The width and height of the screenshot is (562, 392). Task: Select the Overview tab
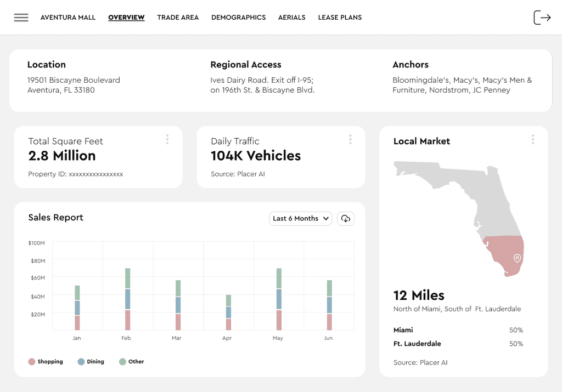(127, 18)
